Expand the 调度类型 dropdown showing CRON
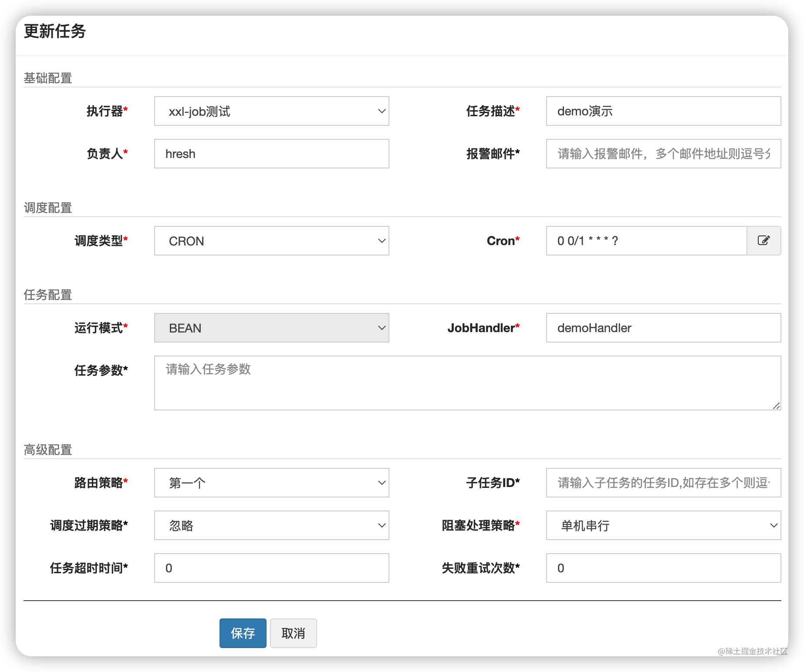 [272, 241]
